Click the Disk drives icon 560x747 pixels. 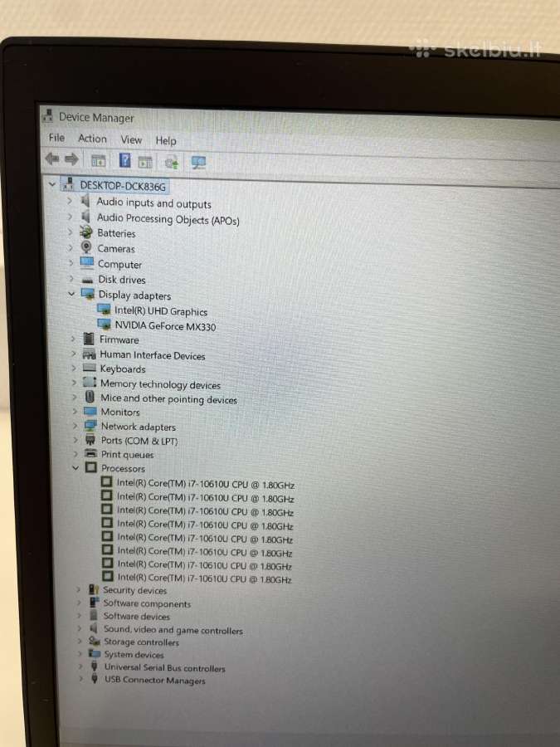click(x=87, y=280)
